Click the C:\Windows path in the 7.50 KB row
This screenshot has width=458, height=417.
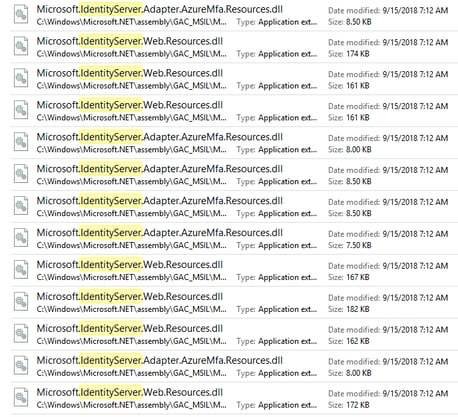click(132, 246)
